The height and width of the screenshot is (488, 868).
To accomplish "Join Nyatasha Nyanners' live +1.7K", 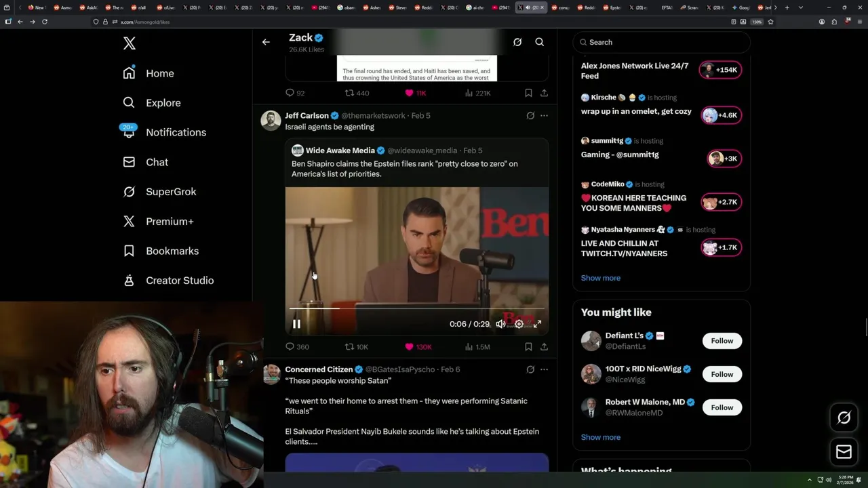I will tap(721, 247).
